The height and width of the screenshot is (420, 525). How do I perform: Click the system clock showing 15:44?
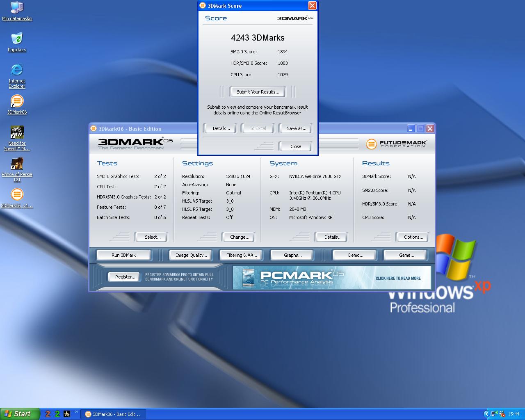[514, 414]
